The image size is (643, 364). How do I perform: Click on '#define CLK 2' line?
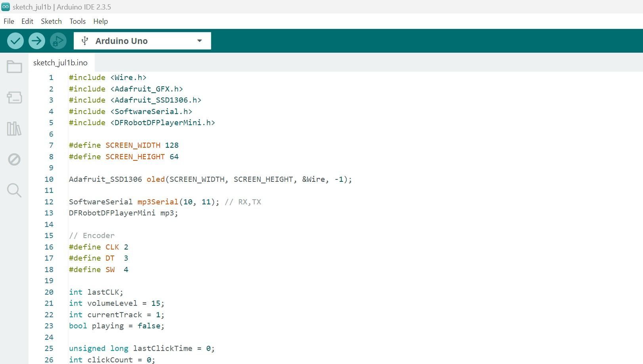click(99, 247)
